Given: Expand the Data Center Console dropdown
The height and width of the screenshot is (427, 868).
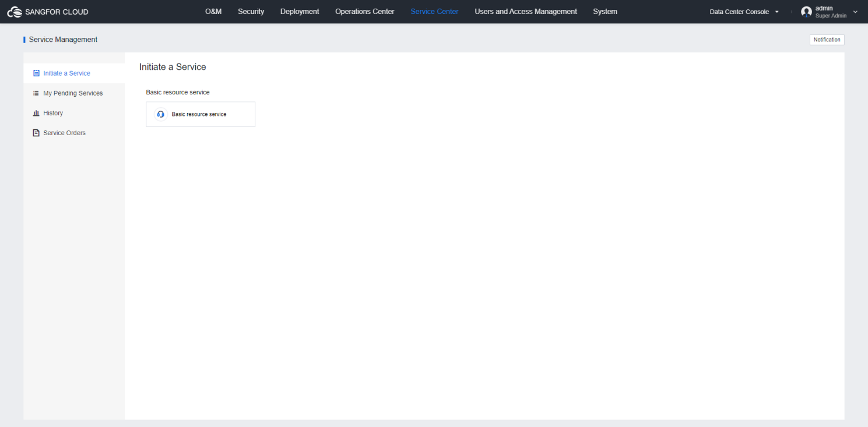Looking at the screenshot, I should [744, 12].
